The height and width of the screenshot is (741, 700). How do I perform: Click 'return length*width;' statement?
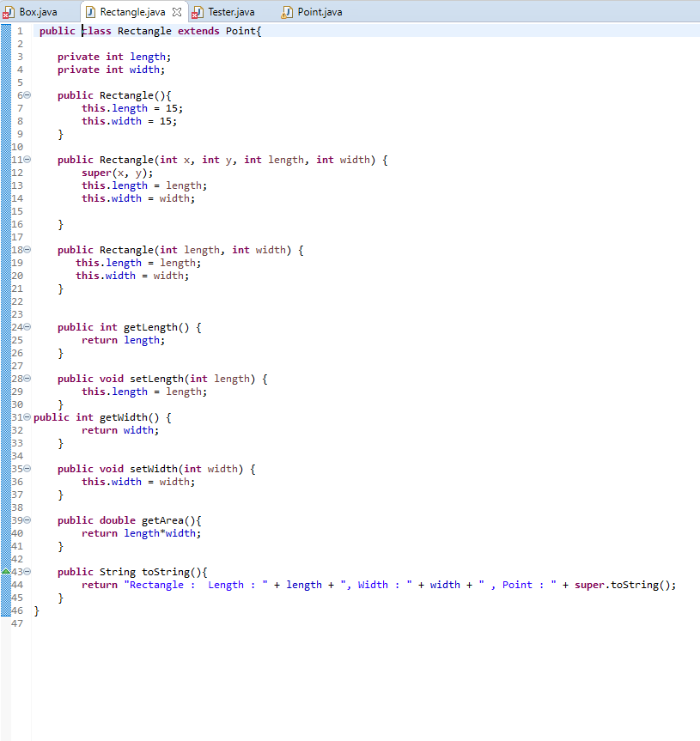[x=141, y=533]
